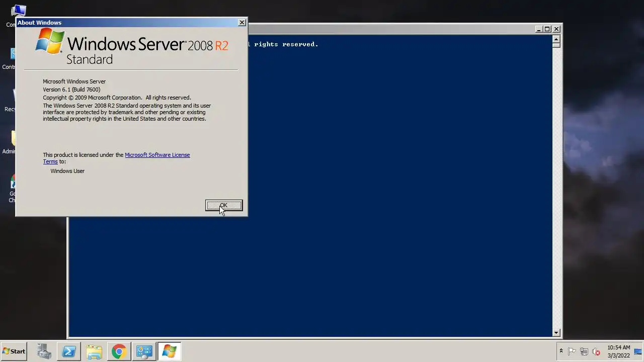Open the clock showing 10:54 AM

click(618, 351)
